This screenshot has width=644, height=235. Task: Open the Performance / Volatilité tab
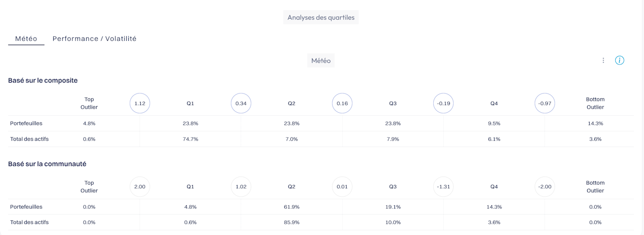click(x=95, y=39)
